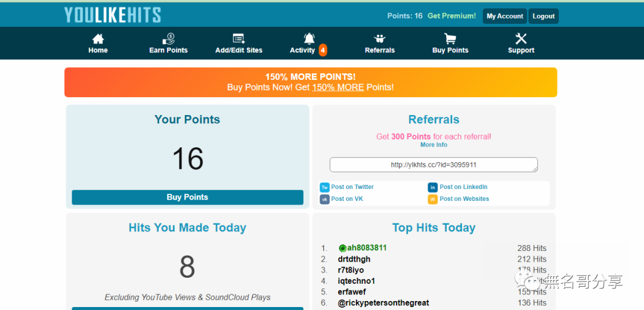The image size is (644, 310).
Task: Click the 'Points: 16' header text
Action: point(404,16)
